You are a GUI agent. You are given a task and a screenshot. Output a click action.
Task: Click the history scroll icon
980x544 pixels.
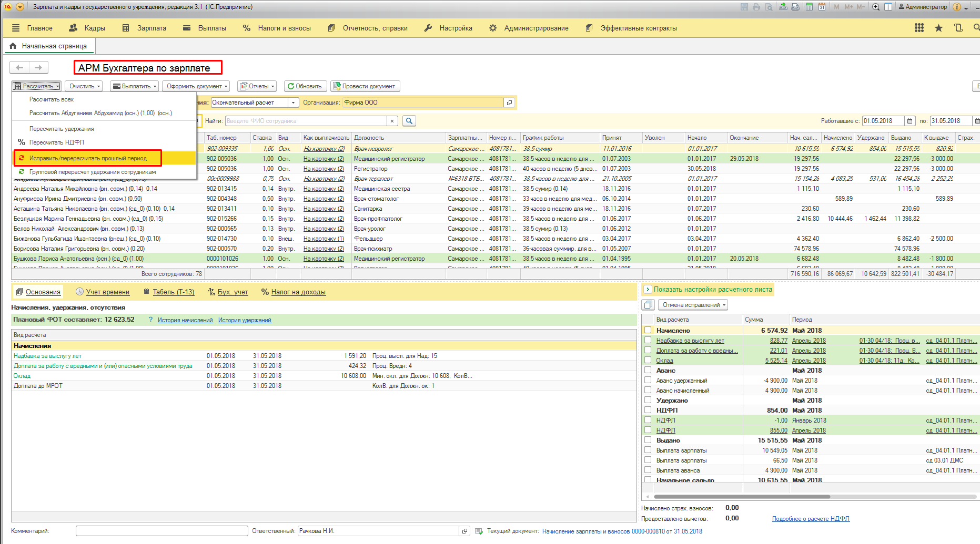click(958, 28)
